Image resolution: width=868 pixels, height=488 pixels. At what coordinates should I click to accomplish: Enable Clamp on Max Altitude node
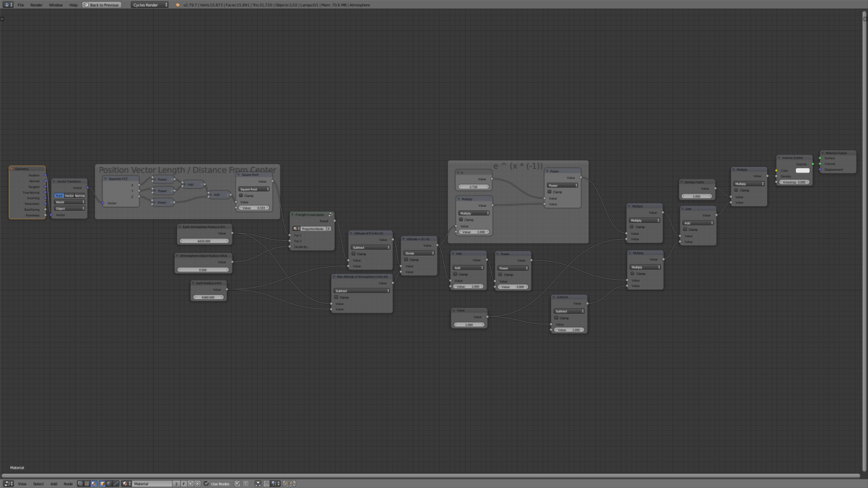click(x=337, y=297)
